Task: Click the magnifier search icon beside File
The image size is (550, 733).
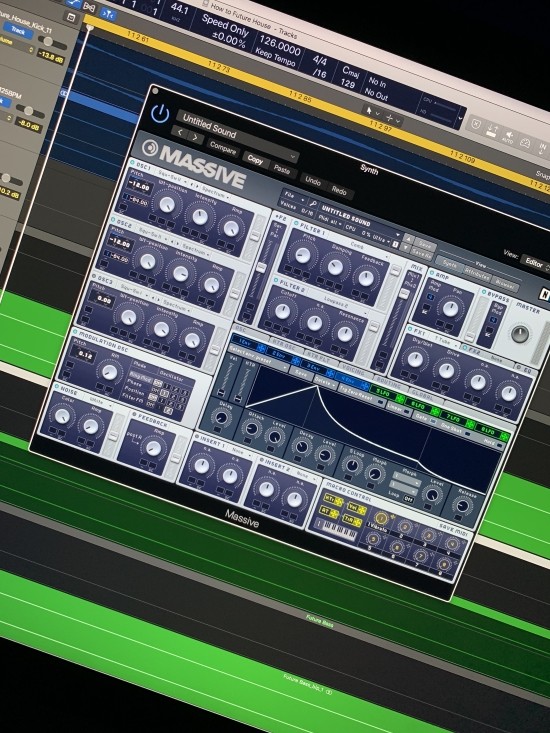Action: coord(313,204)
